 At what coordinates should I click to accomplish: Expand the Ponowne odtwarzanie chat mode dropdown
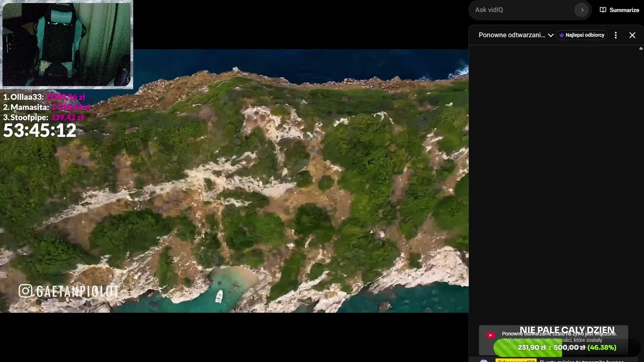[516, 35]
